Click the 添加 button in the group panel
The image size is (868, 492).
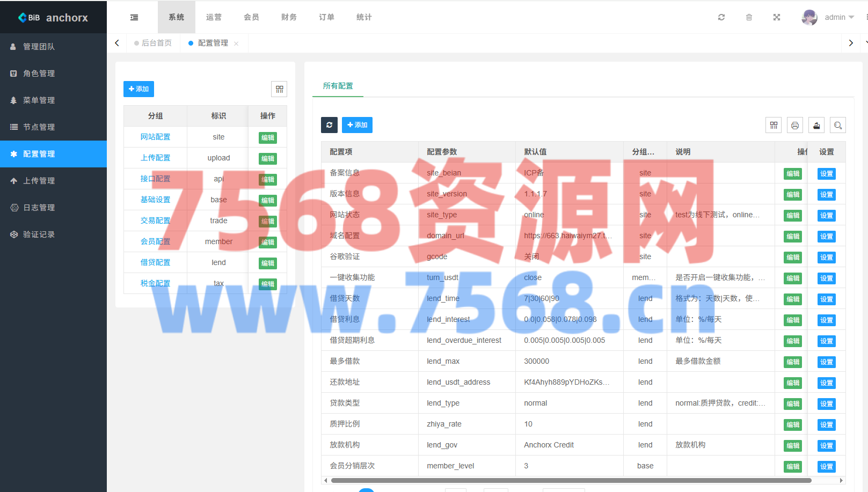coord(138,89)
